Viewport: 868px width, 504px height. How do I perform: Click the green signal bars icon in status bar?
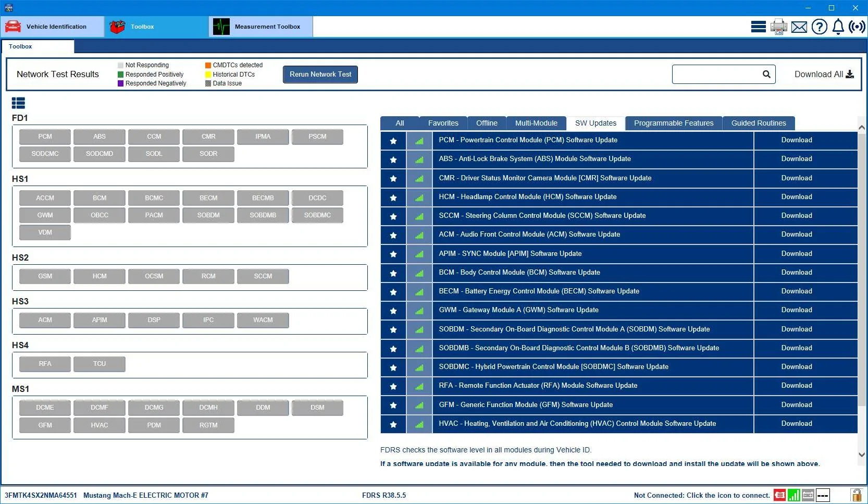coord(794,495)
